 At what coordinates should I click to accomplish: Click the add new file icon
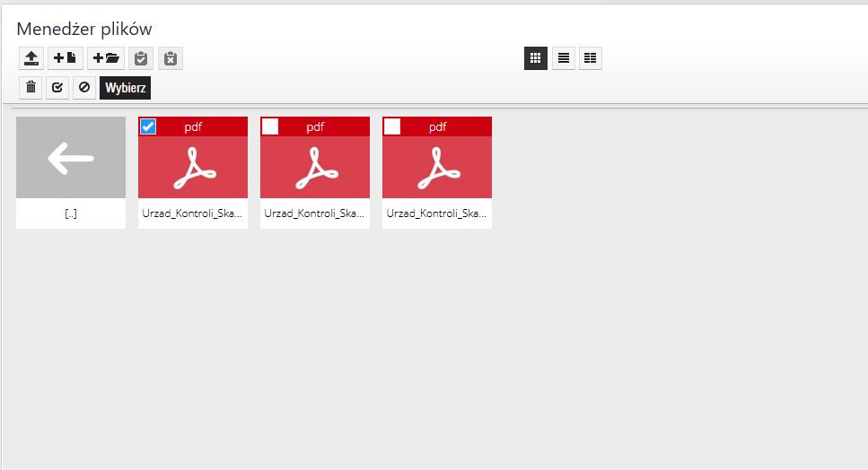click(x=66, y=59)
